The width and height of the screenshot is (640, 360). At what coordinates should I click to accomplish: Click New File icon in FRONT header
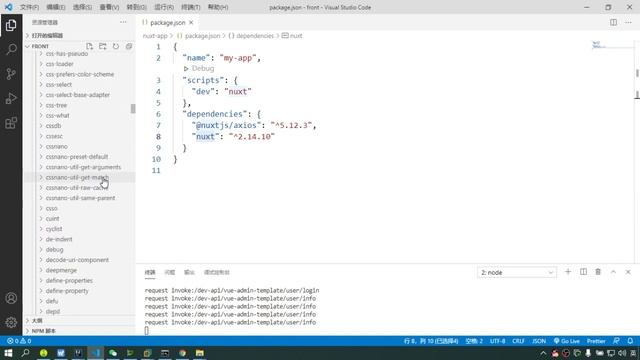89,46
